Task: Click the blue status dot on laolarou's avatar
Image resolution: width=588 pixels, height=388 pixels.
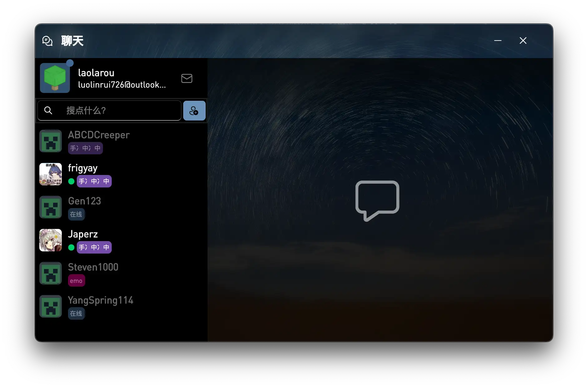Action: (x=70, y=63)
